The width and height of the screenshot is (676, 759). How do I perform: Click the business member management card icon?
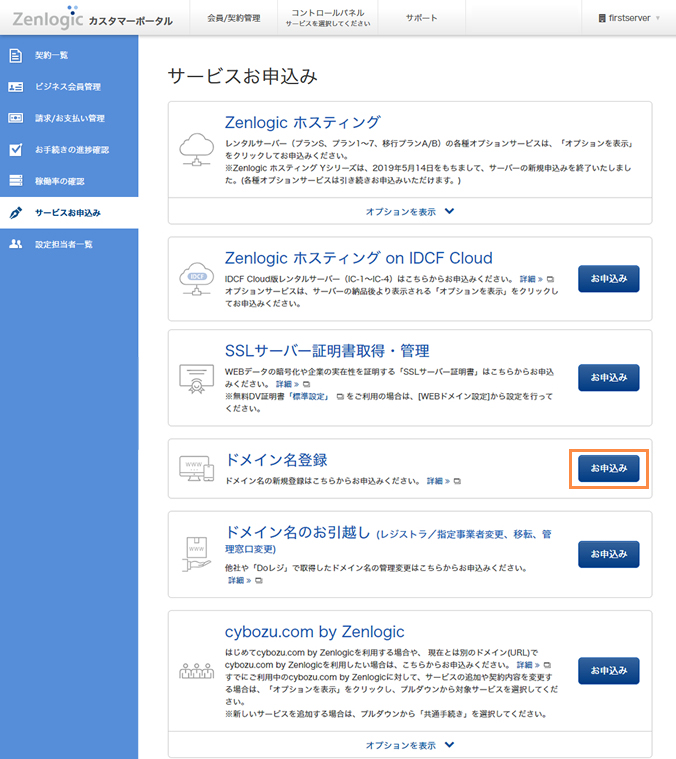(15, 87)
